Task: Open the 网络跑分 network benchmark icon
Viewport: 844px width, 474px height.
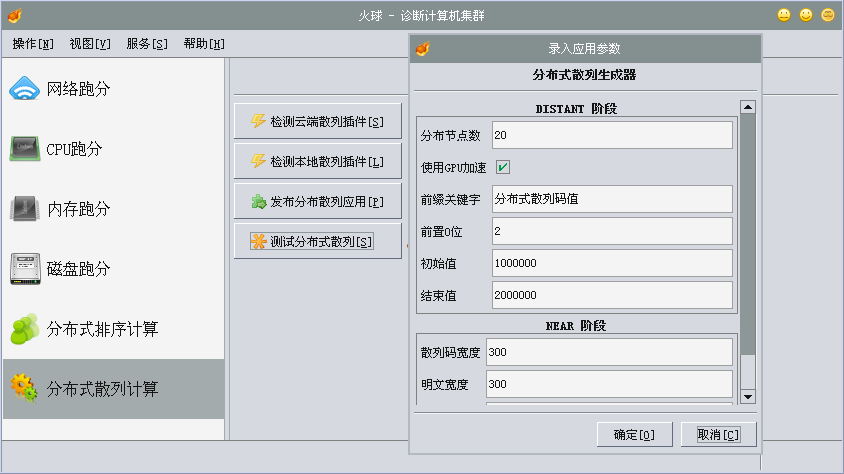Action: point(24,89)
